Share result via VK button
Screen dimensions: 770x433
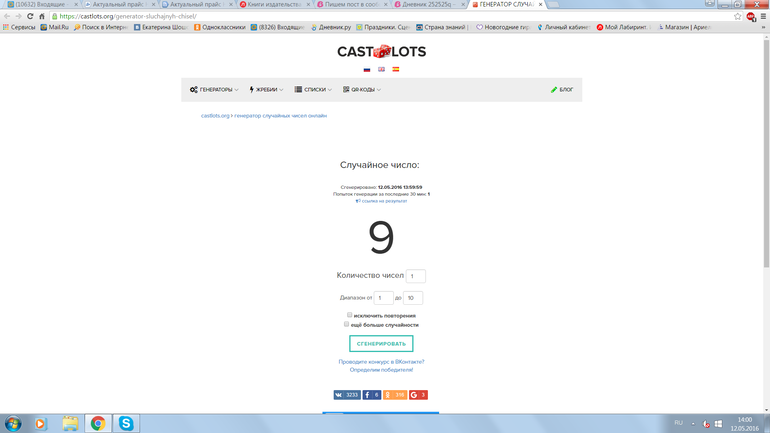(x=347, y=395)
